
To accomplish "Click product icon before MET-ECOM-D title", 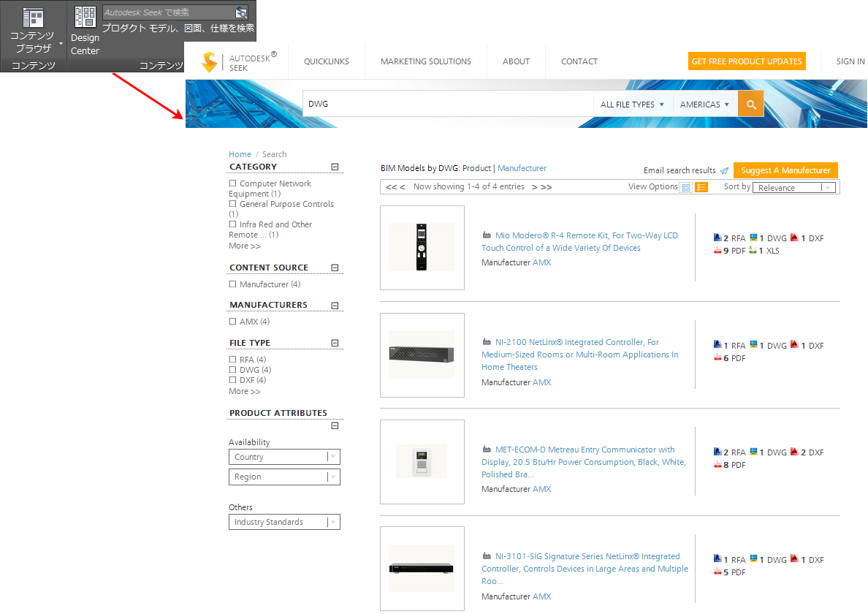I will [x=487, y=449].
